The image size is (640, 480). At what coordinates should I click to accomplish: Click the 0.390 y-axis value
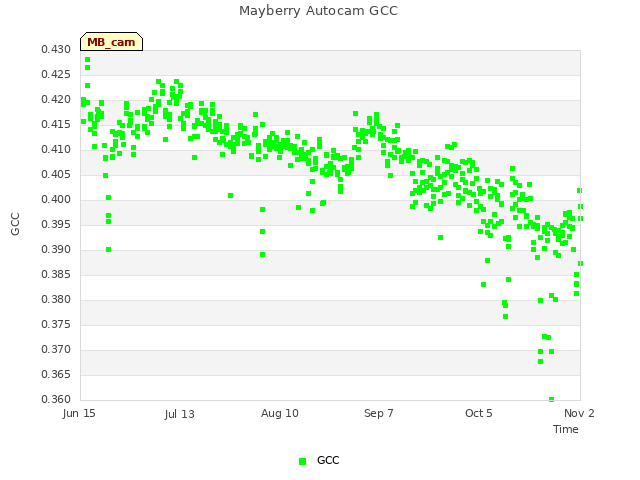point(56,250)
